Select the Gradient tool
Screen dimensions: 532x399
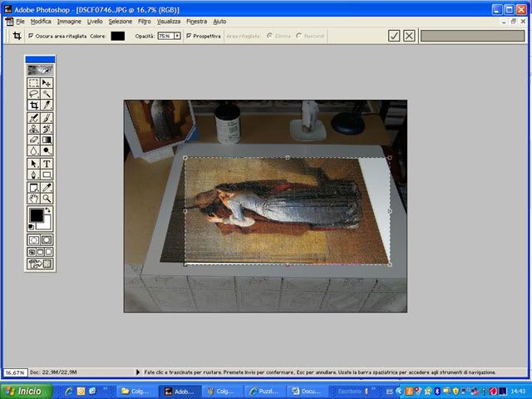tap(47, 140)
